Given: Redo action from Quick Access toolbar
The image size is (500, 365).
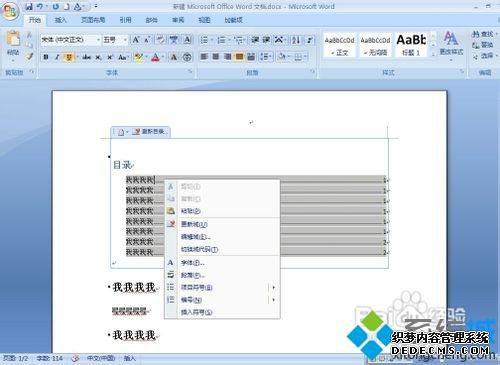Looking at the screenshot, I should point(55,6).
